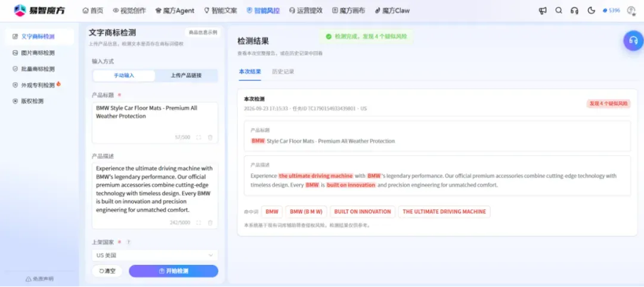Switch to 历史记录 tab

point(283,71)
